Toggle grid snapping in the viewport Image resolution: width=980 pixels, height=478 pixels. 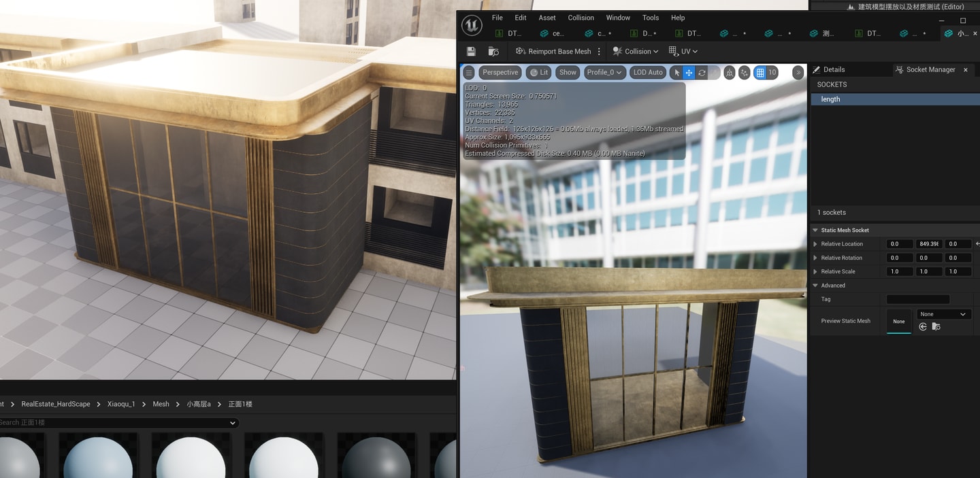[x=760, y=72]
